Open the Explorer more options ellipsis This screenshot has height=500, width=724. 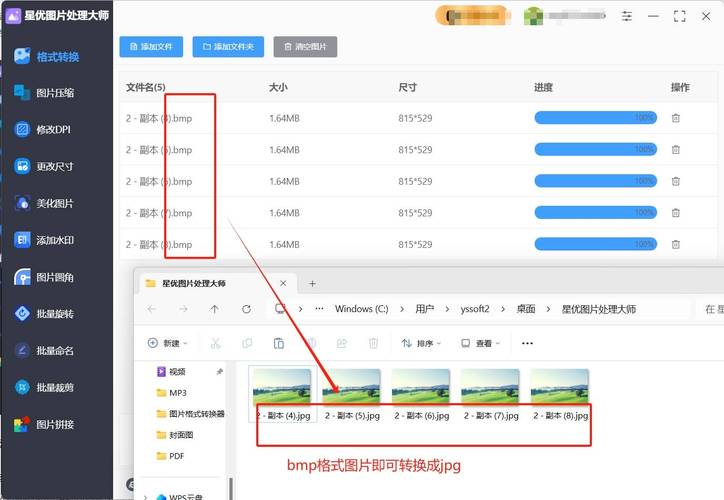[x=527, y=343]
